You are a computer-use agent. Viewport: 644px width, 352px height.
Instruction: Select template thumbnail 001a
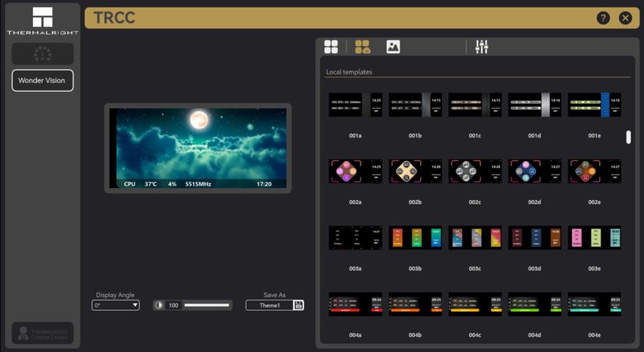click(x=355, y=105)
